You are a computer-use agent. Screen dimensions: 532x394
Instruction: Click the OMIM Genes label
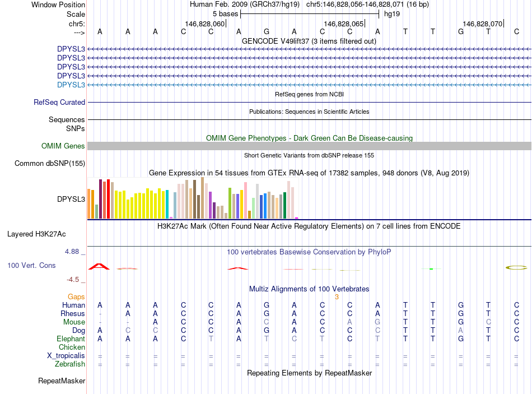63,146
